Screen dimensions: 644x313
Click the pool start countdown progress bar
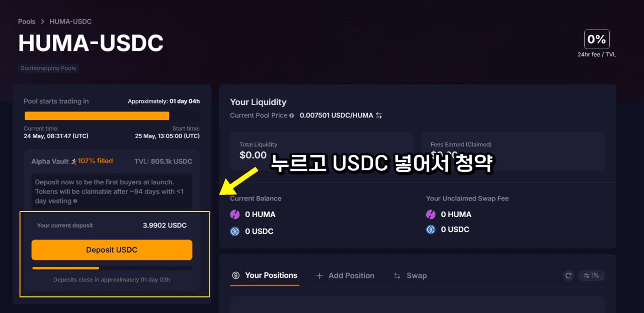click(112, 116)
